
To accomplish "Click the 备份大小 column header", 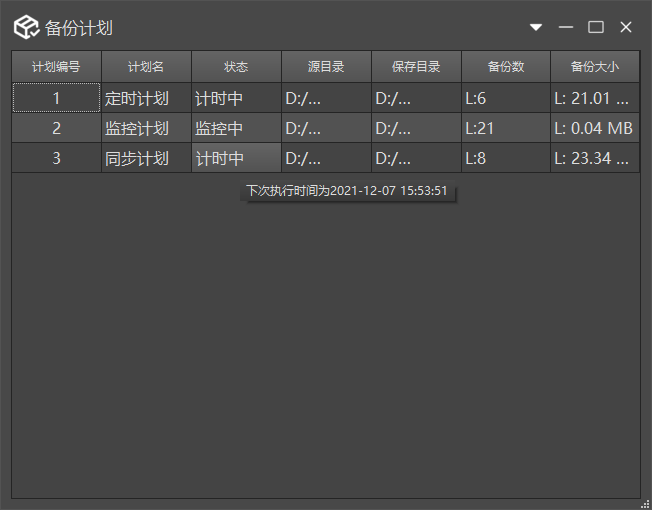I will click(595, 67).
